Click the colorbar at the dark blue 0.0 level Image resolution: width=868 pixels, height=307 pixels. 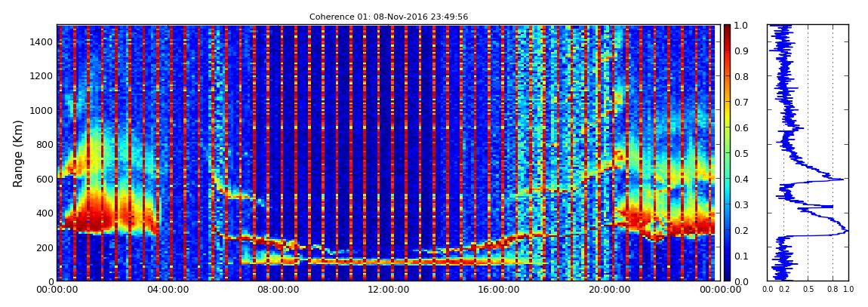728,278
